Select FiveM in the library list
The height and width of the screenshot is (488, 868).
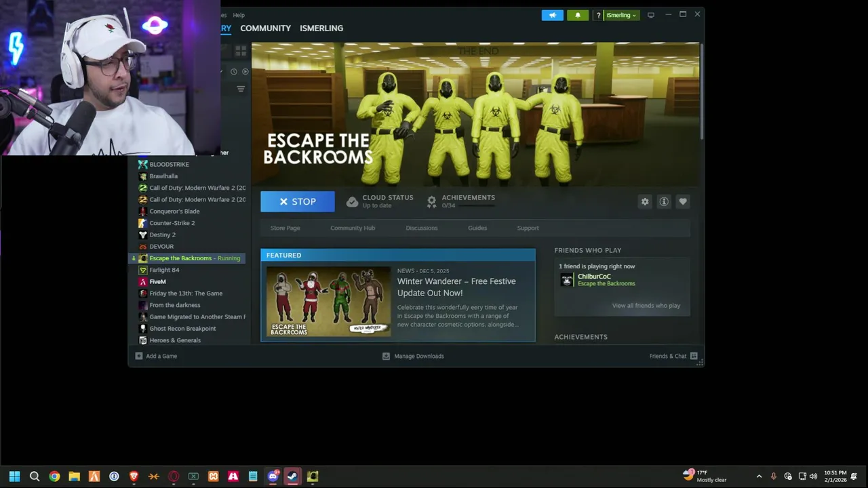coord(157,282)
